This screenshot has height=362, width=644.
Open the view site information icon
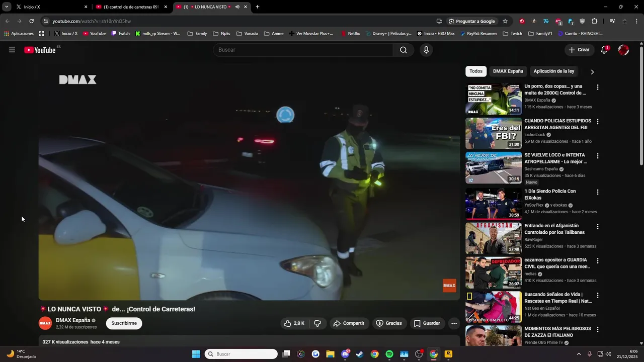tap(46, 21)
